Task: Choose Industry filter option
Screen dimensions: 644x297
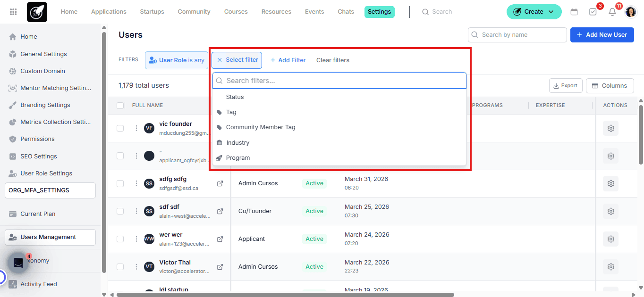Action: point(339,142)
